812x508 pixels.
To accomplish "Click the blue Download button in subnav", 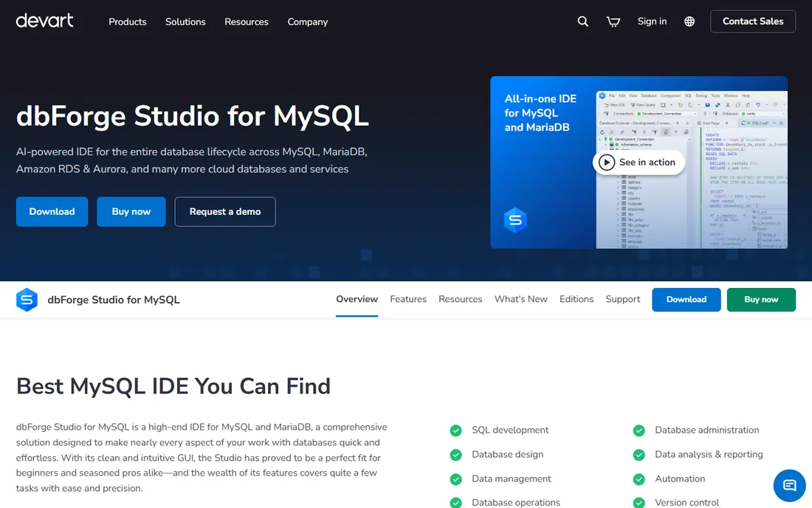I will tap(687, 299).
